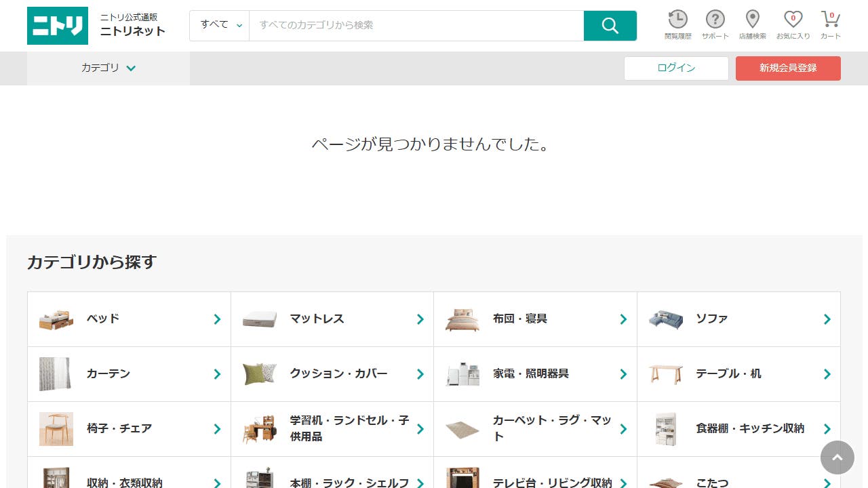Open the 椅子・チェア category link
This screenshot has width=868, height=488.
pos(129,429)
